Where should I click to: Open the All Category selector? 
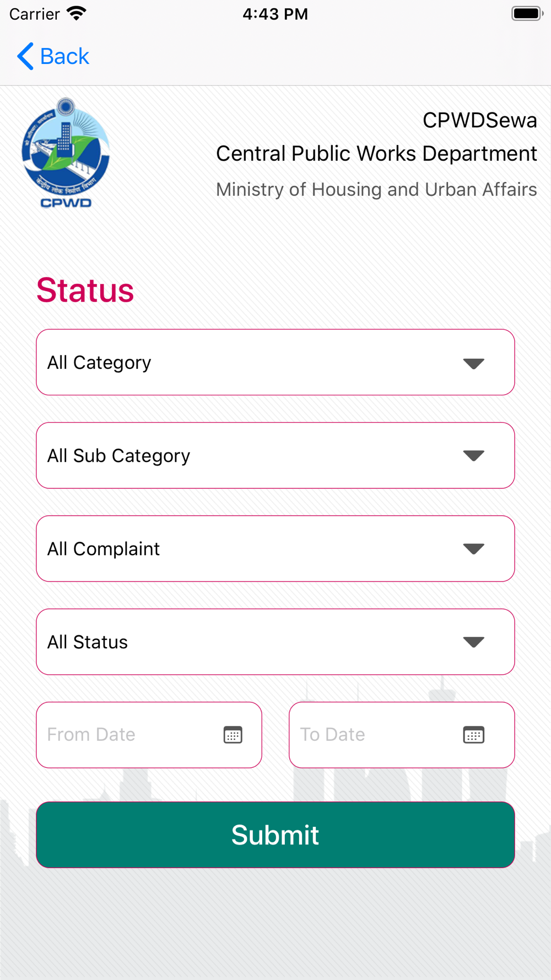275,362
